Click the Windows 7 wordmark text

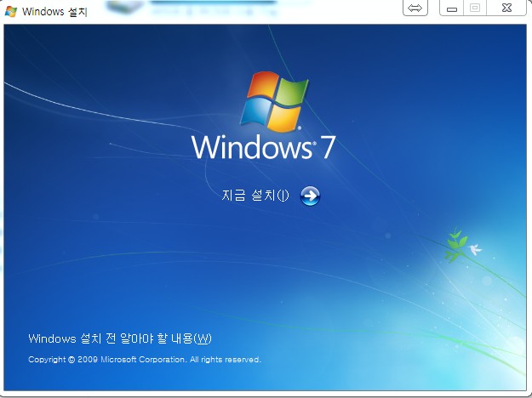pyautogui.click(x=251, y=147)
